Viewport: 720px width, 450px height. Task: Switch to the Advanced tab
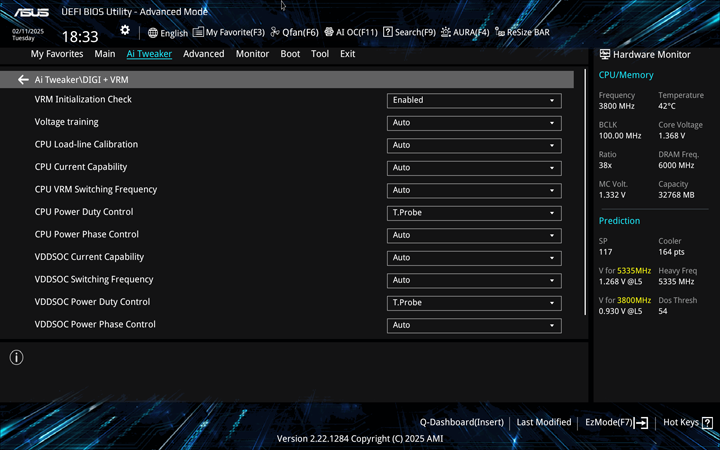(203, 54)
